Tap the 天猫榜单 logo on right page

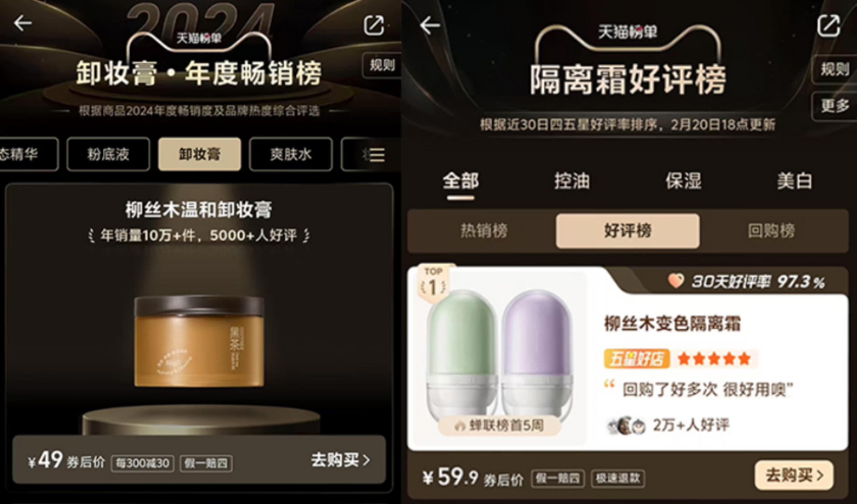[627, 32]
